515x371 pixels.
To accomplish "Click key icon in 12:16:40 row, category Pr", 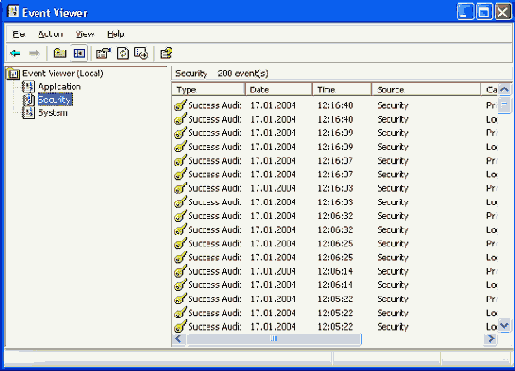I will click(x=180, y=105).
